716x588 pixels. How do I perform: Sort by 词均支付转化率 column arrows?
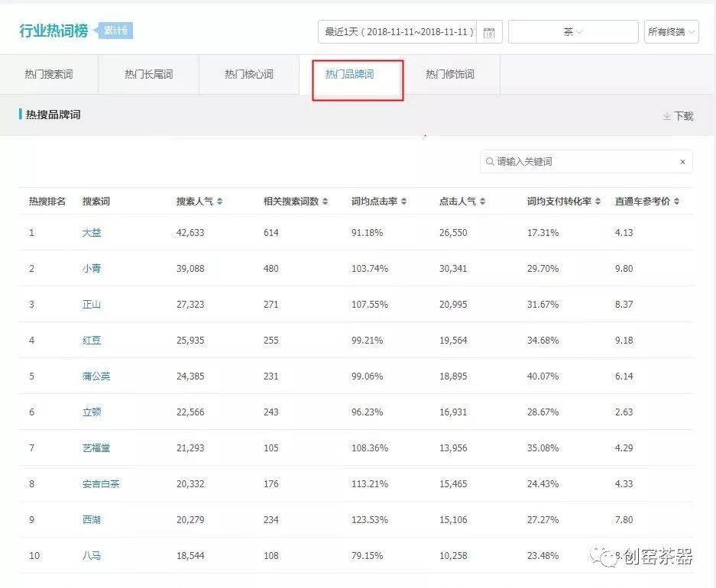598,201
